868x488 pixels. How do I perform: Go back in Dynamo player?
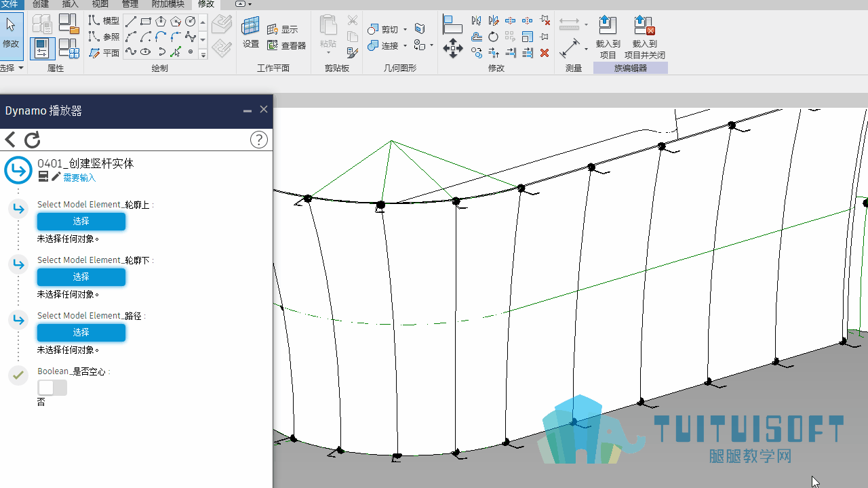(x=10, y=140)
